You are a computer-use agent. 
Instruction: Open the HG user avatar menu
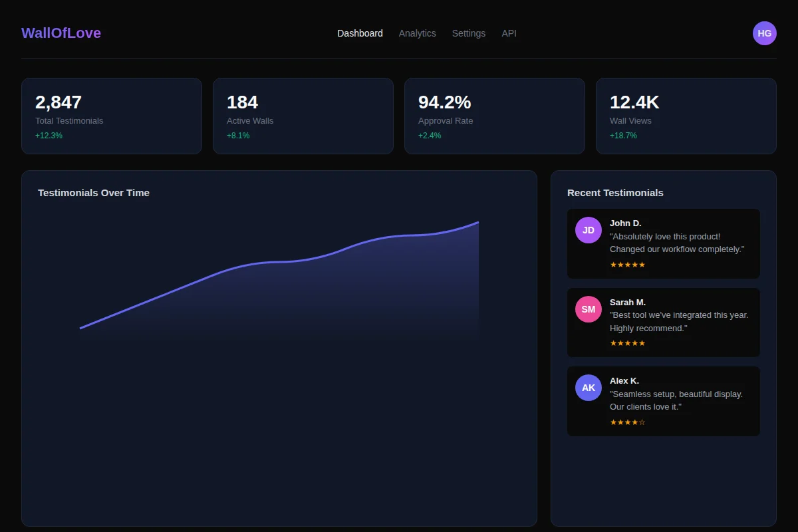(764, 33)
